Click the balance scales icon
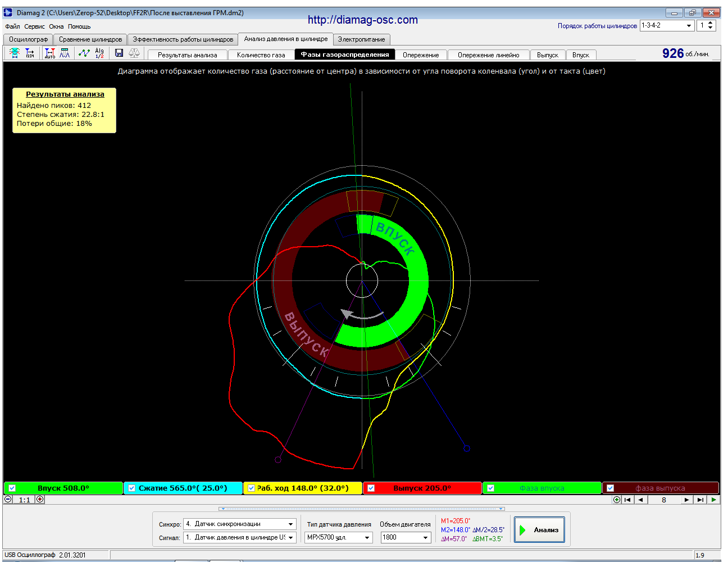728x562 pixels. pos(134,53)
